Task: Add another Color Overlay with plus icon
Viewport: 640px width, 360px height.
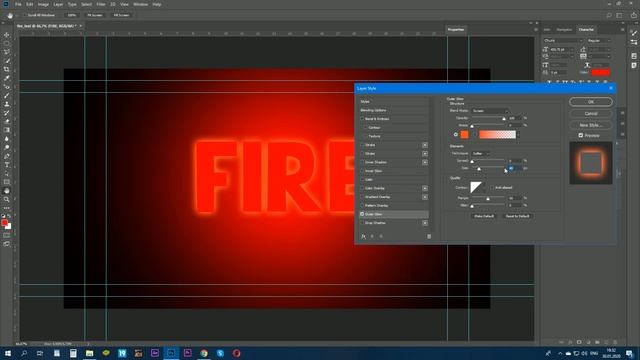Action: coord(425,188)
